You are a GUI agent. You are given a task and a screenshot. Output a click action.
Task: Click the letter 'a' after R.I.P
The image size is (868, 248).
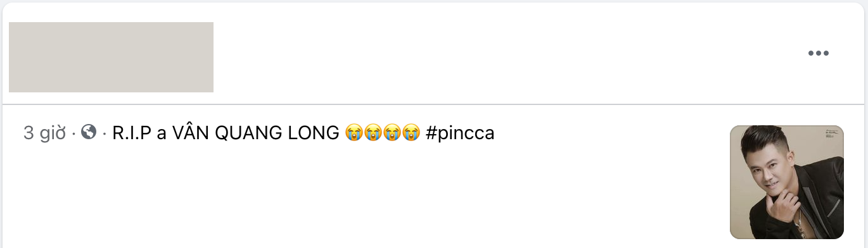pyautogui.click(x=161, y=134)
